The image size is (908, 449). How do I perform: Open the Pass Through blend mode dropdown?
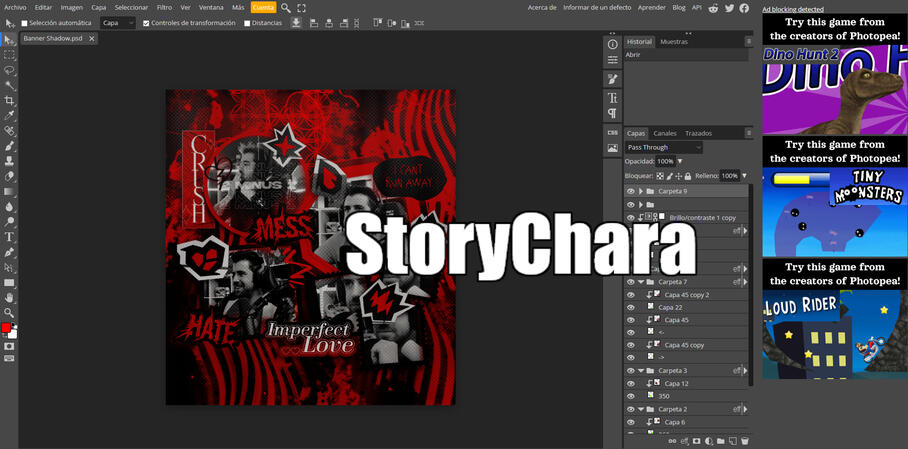tap(664, 147)
